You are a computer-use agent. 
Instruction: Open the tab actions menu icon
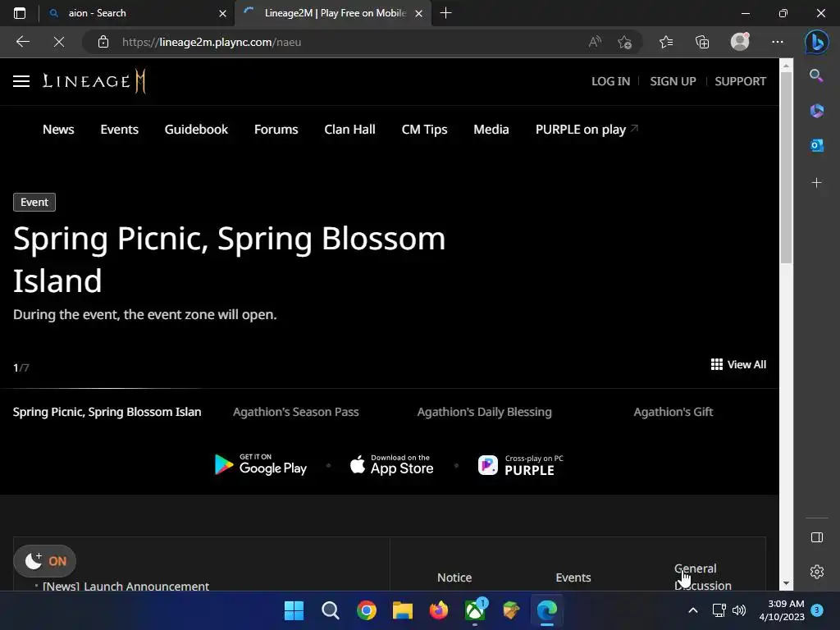click(20, 13)
